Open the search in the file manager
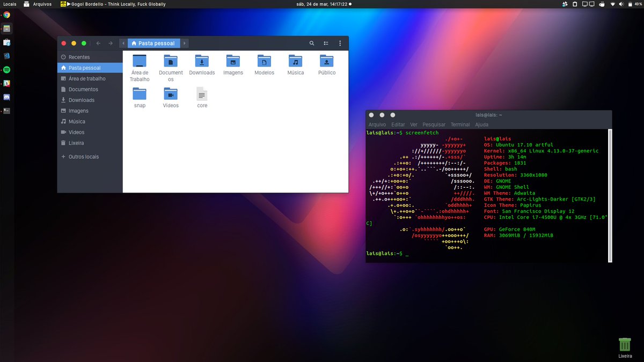The image size is (644, 362). 311,43
